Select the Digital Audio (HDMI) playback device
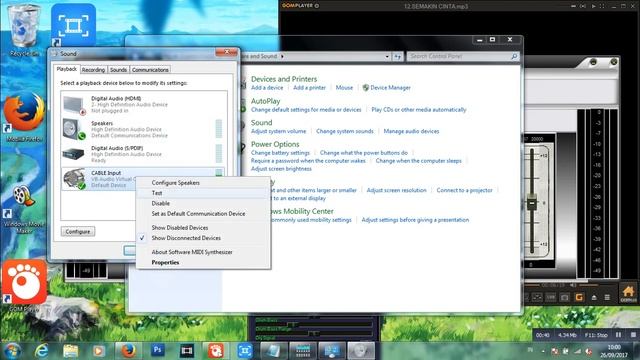Screen dimensions: 640x360 click(x=144, y=104)
